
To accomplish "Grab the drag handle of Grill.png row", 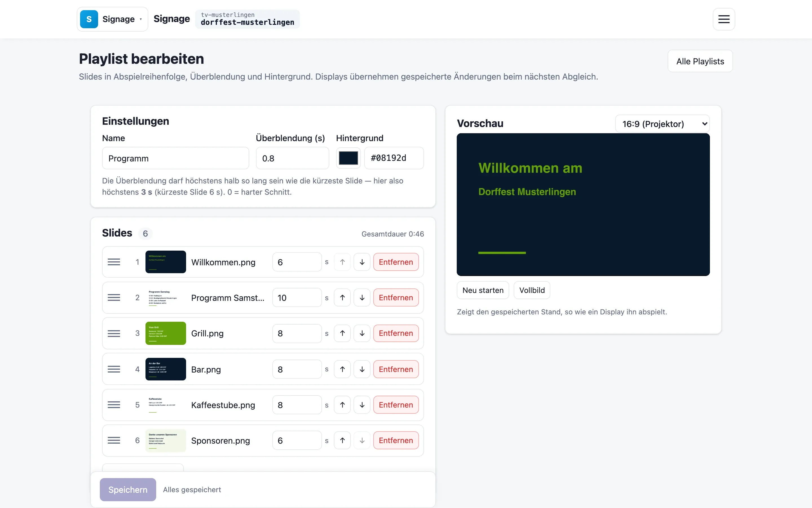I will pyautogui.click(x=114, y=333).
